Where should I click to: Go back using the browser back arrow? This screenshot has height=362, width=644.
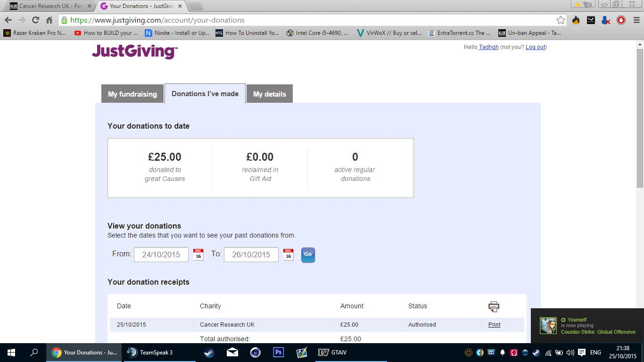(x=8, y=20)
